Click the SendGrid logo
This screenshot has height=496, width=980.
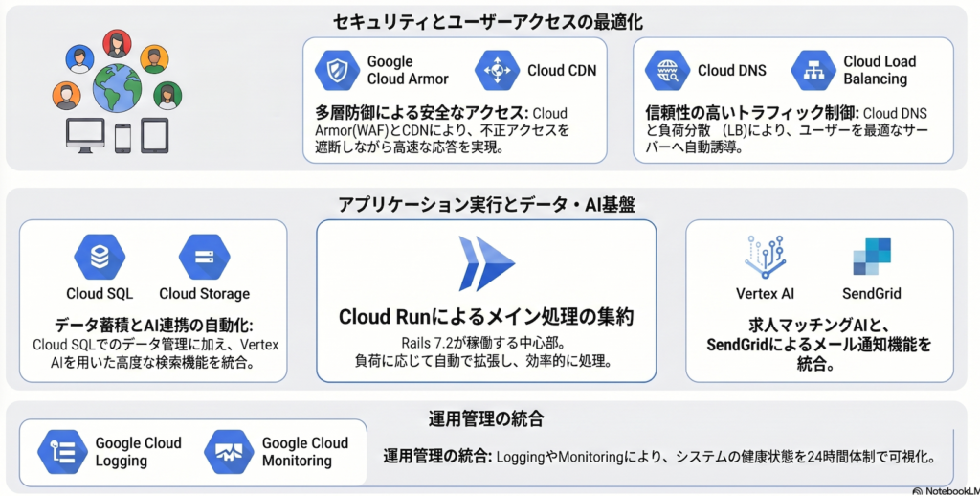coord(871,257)
